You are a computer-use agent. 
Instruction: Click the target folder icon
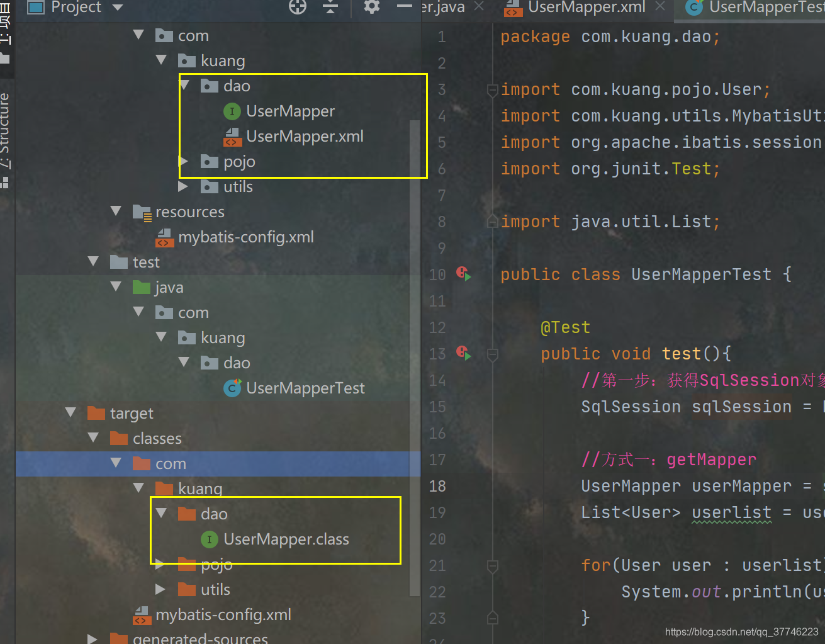tap(96, 413)
